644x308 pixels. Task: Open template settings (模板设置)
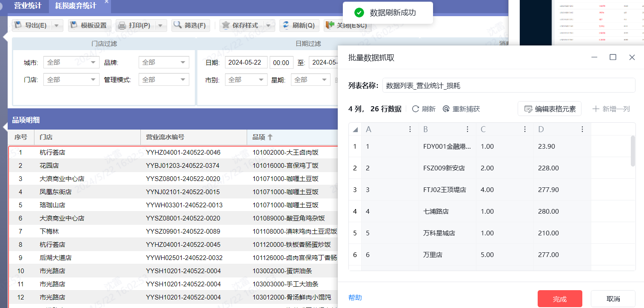tap(89, 25)
